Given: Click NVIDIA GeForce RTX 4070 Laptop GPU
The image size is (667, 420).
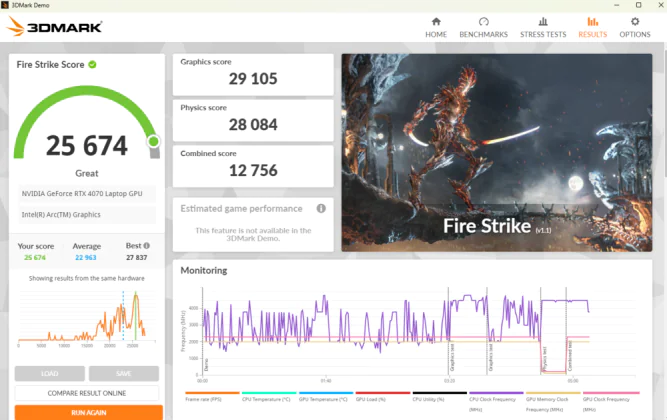Looking at the screenshot, I should click(x=87, y=194).
